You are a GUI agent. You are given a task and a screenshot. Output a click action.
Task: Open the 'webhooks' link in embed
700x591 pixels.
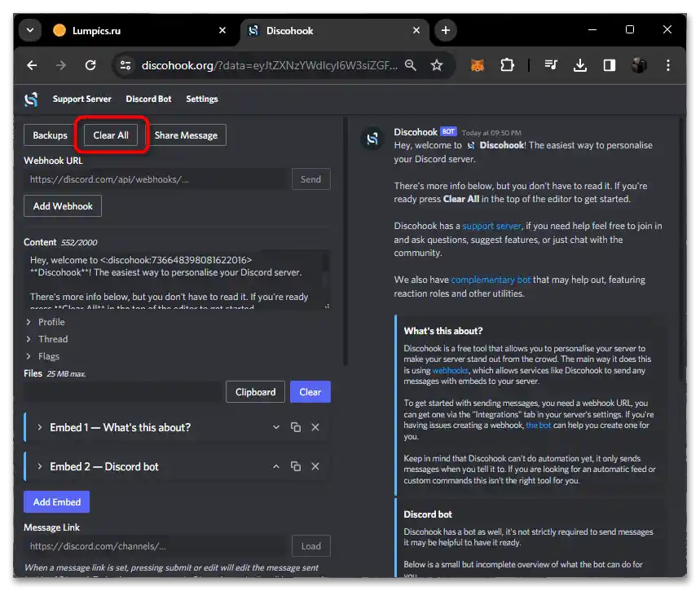[x=450, y=370]
